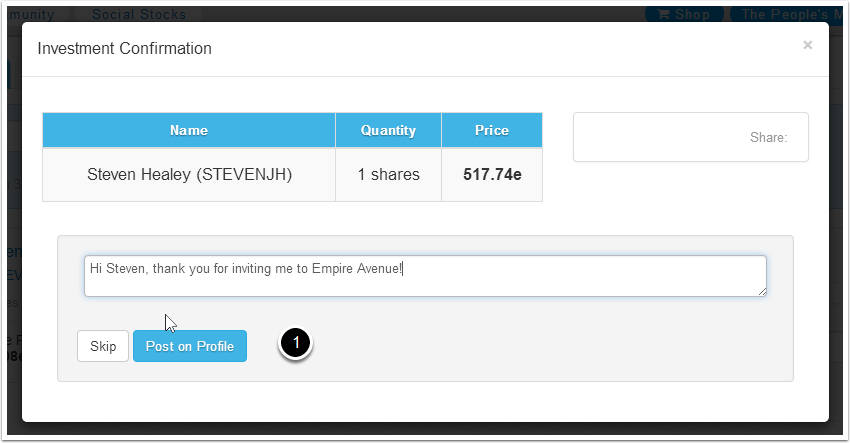Viewport: 850px width, 443px height.
Task: Click the Price column header
Action: tap(491, 130)
